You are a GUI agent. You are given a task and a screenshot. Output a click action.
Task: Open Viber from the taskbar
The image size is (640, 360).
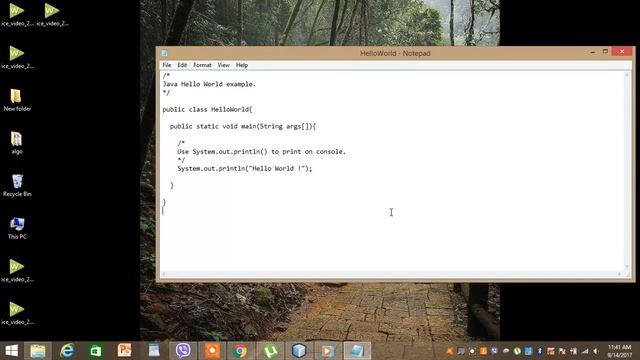point(183,351)
